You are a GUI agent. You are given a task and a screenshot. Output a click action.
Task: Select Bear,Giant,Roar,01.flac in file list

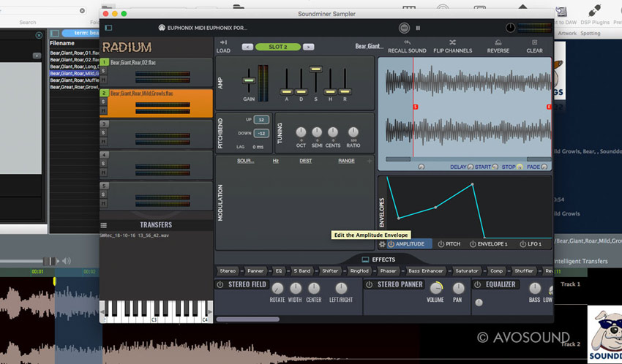[75, 53]
